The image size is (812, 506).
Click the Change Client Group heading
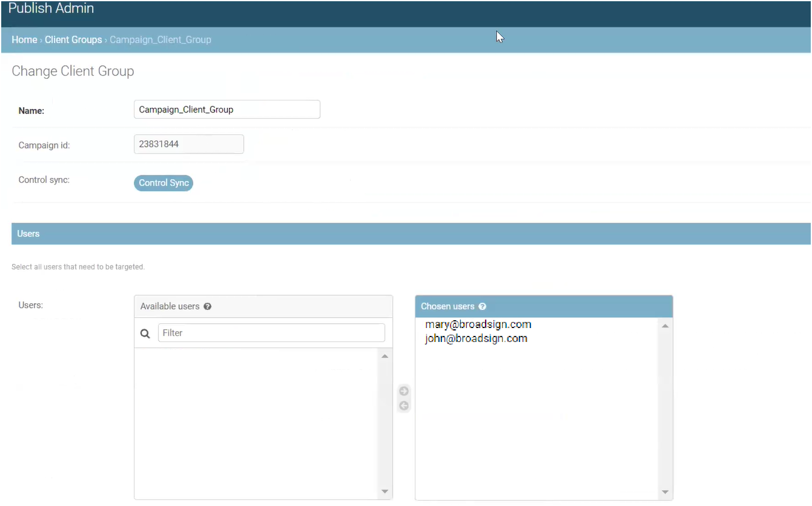[73, 71]
